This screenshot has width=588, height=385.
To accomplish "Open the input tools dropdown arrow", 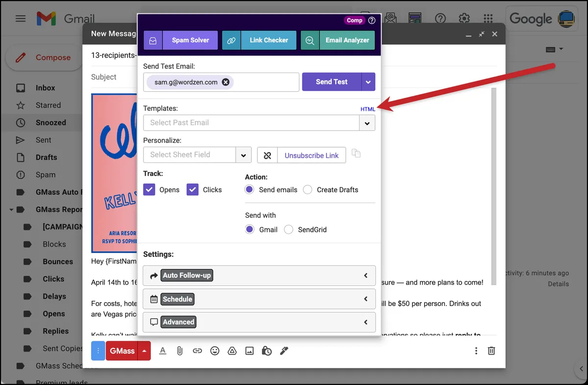I will pos(561,49).
